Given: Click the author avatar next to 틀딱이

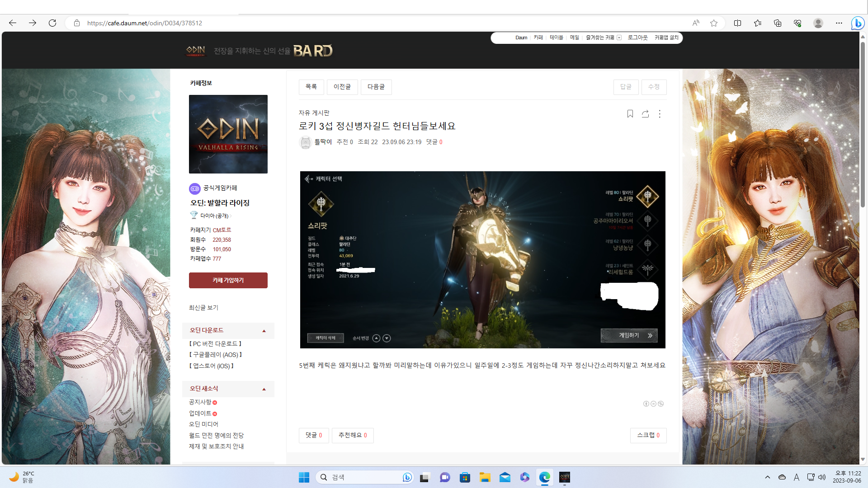Looking at the screenshot, I should (x=306, y=142).
